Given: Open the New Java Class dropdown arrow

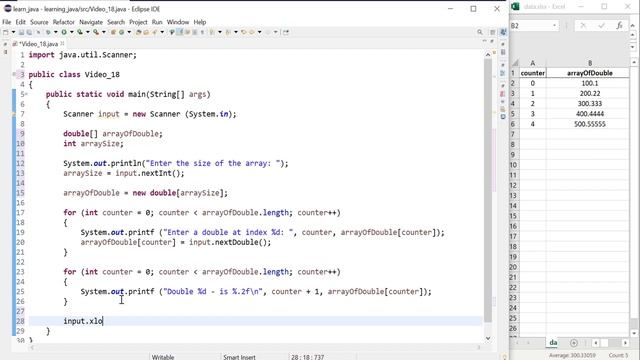Looking at the screenshot, I should point(129,32).
